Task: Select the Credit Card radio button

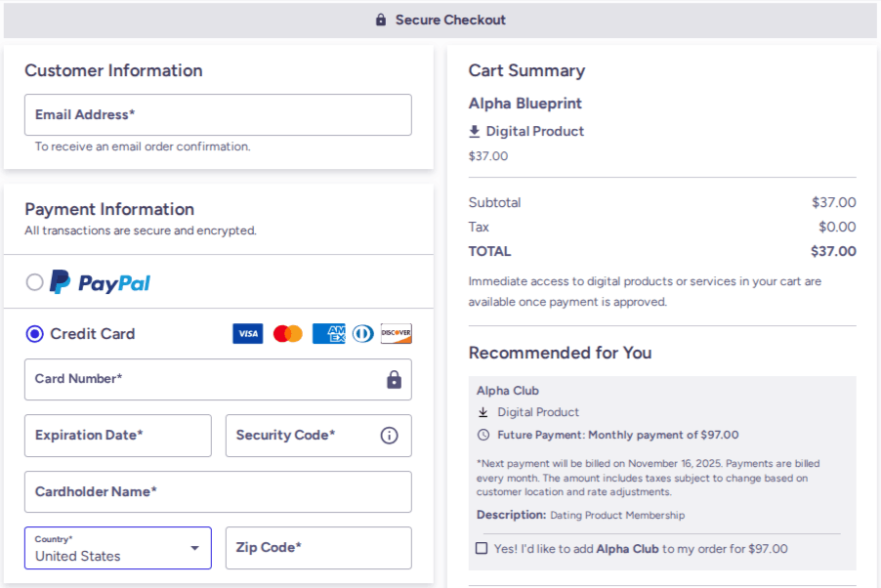Action: pyautogui.click(x=35, y=334)
